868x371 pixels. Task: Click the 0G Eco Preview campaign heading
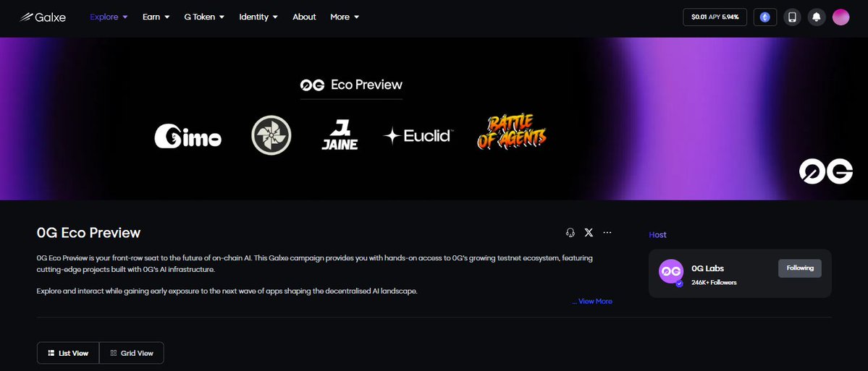pos(88,233)
